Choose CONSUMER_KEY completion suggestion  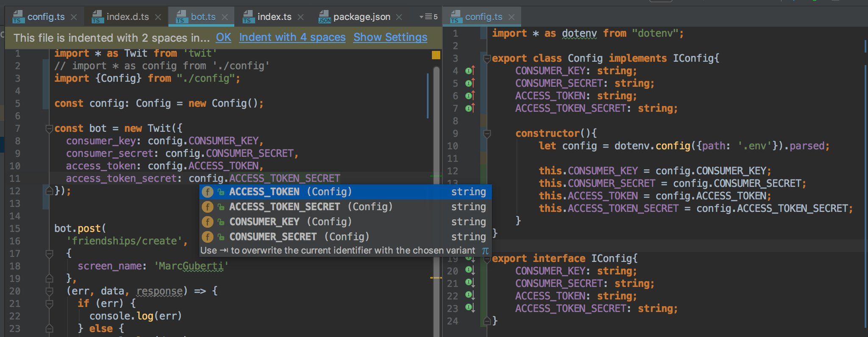345,222
